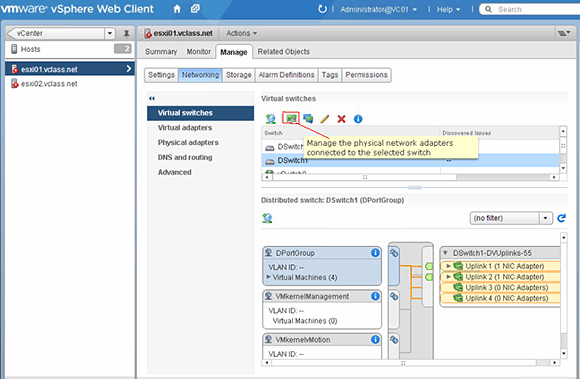The width and height of the screenshot is (580, 379).
Task: Open Administrator@VC01 user menu
Action: pos(378,10)
